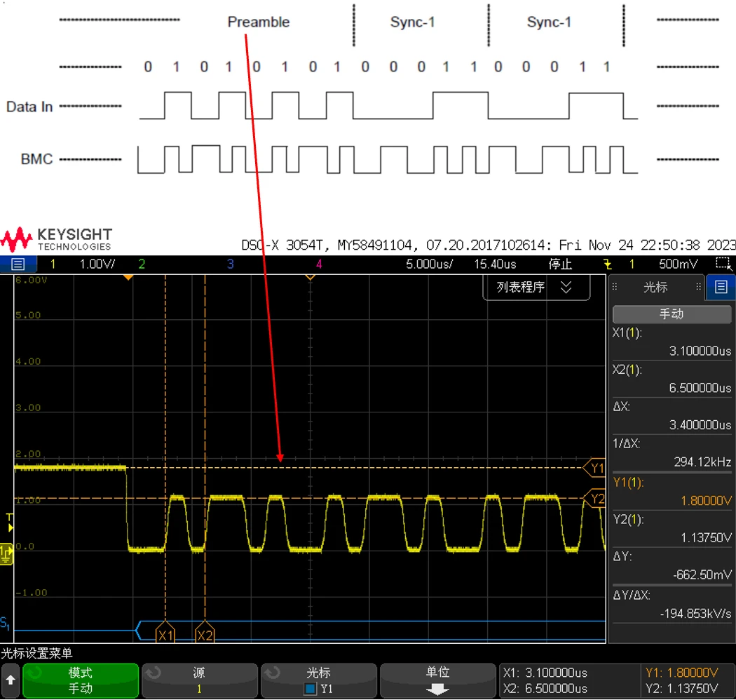Toggle channel 2 on
Viewport: 736px width, 700px height.
coord(142,264)
